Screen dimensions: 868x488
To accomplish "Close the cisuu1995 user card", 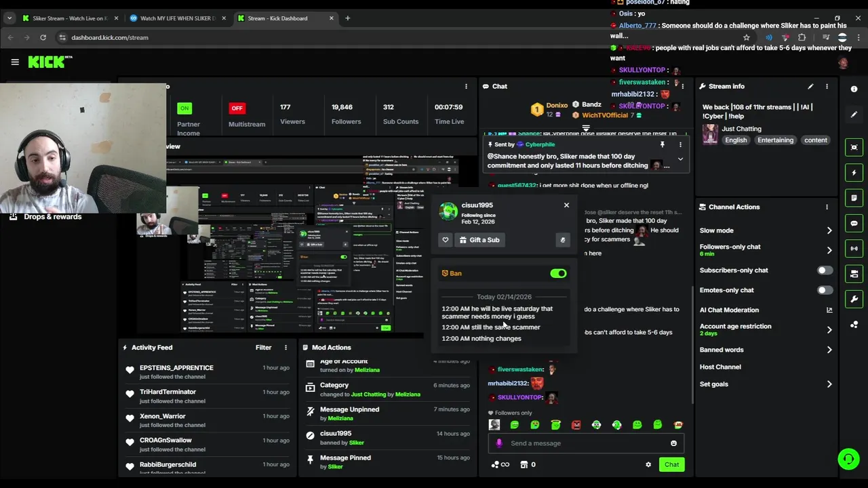I will click(566, 205).
